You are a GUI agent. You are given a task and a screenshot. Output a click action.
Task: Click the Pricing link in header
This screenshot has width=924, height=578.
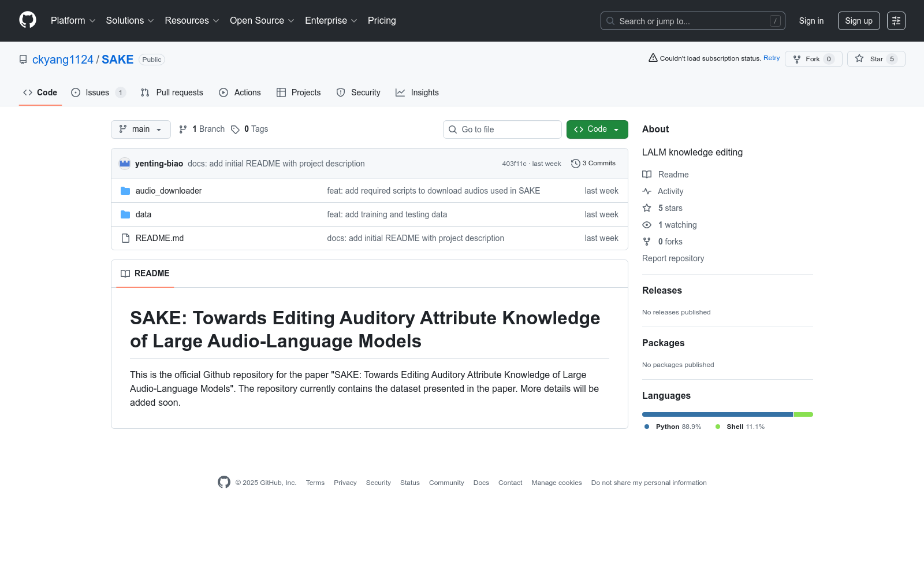click(382, 21)
